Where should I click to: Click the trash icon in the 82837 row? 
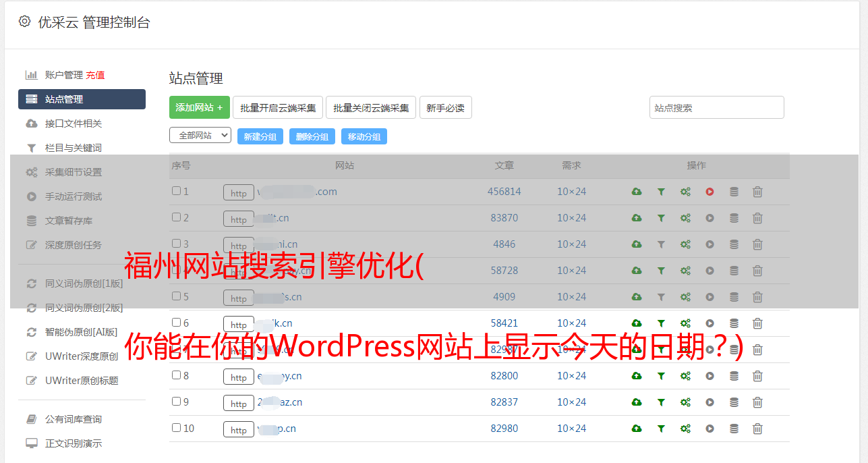757,402
